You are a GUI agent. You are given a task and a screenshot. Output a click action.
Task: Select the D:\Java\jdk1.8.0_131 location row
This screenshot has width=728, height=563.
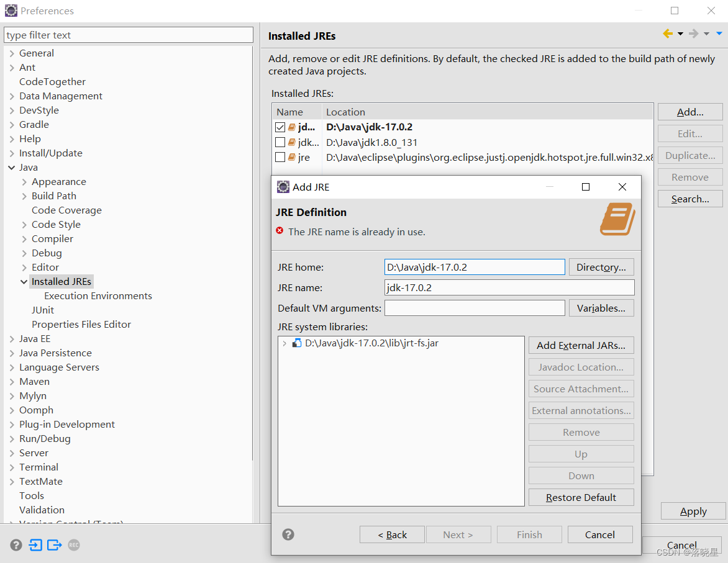point(372,143)
